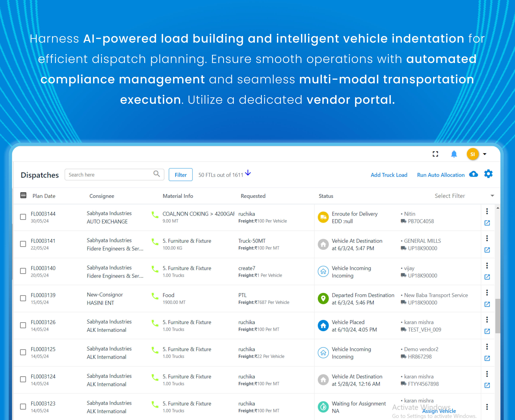This screenshot has width=515, height=420.
Task: Click the cloud upload icon near Run Auto Allocation
Action: 474,174
